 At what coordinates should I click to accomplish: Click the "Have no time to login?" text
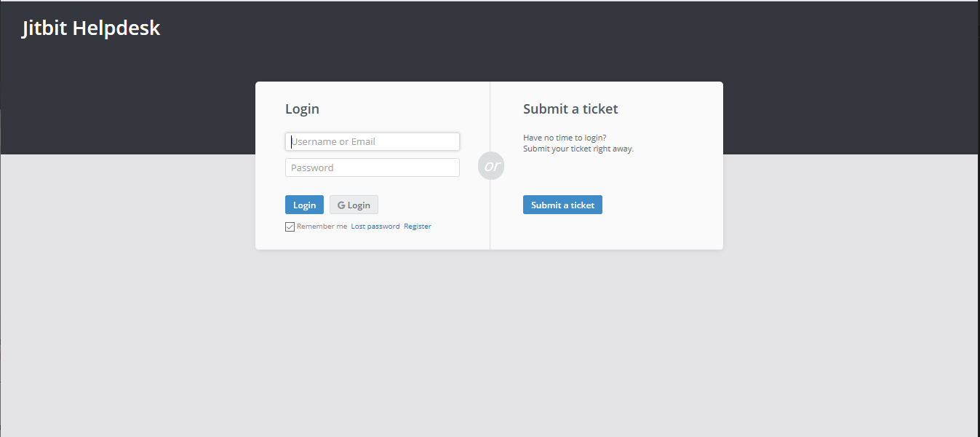[565, 138]
